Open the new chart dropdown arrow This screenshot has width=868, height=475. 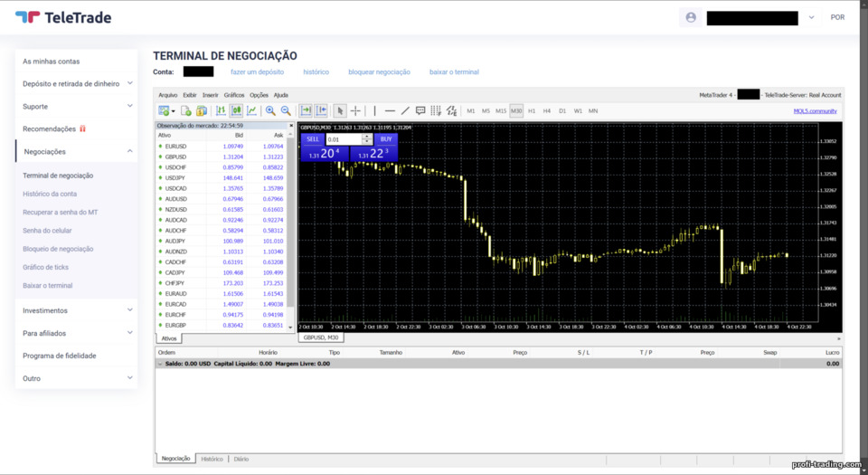[173, 111]
